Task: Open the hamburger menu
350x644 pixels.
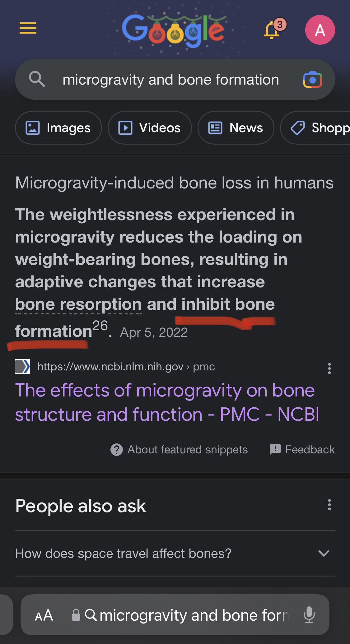Action: (x=28, y=28)
